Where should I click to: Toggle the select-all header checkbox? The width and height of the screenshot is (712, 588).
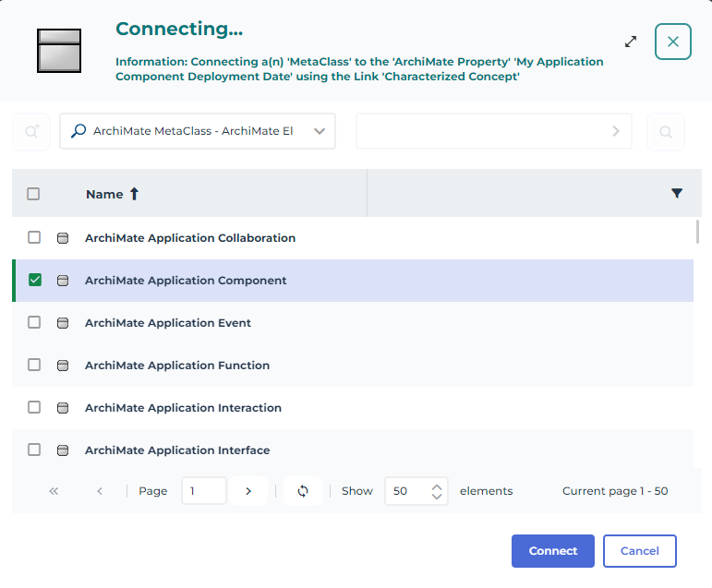pyautogui.click(x=33, y=194)
